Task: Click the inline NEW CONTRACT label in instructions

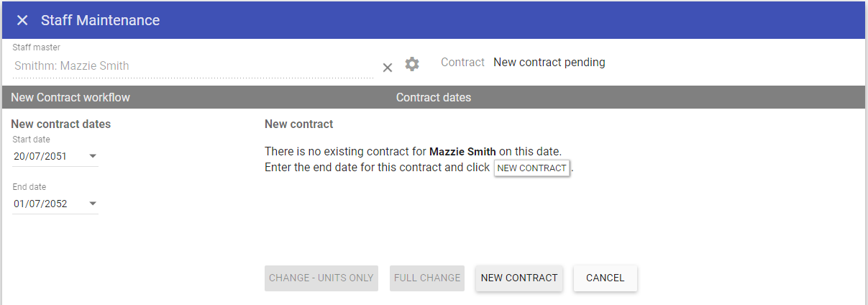Action: click(x=531, y=168)
